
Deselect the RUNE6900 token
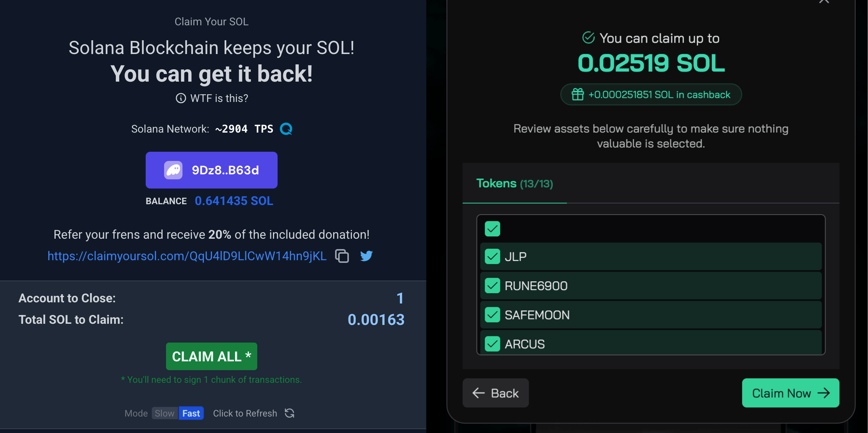point(492,285)
